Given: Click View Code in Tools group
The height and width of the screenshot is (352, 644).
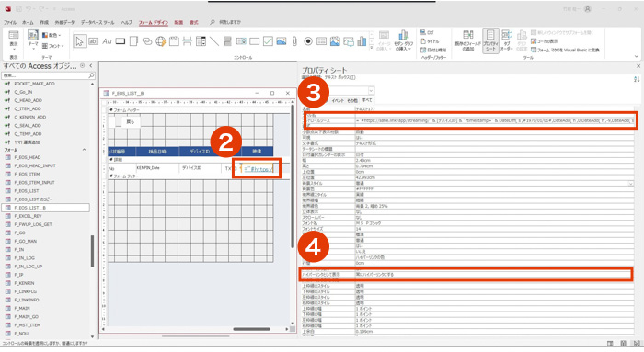Looking at the screenshot, I should pyautogui.click(x=545, y=41).
